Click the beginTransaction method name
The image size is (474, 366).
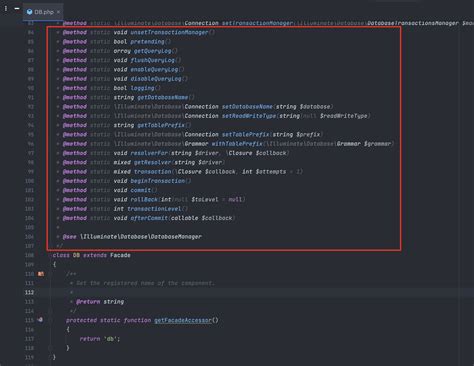157,181
